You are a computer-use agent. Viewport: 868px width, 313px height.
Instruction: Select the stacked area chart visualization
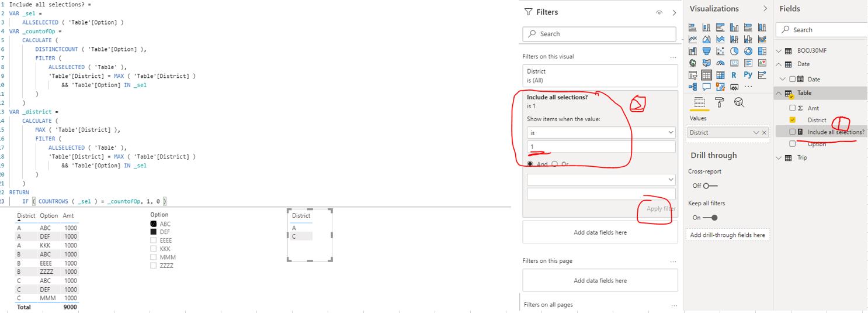click(x=720, y=39)
